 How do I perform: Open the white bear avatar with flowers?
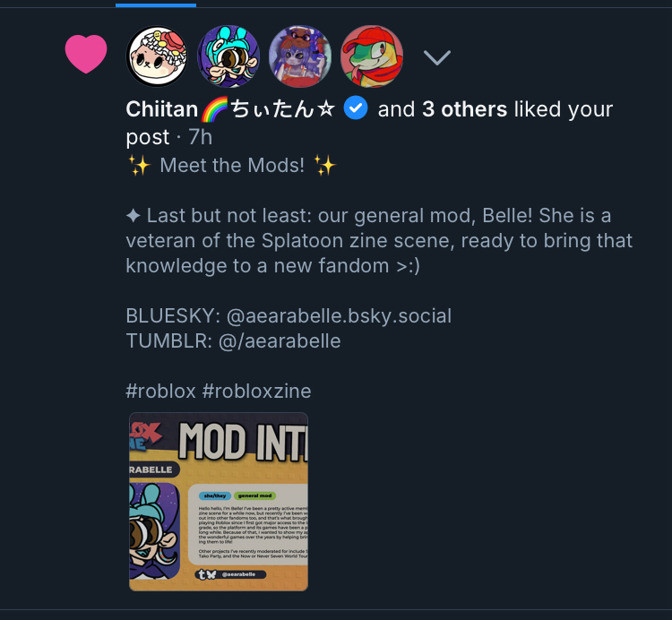tap(158, 56)
